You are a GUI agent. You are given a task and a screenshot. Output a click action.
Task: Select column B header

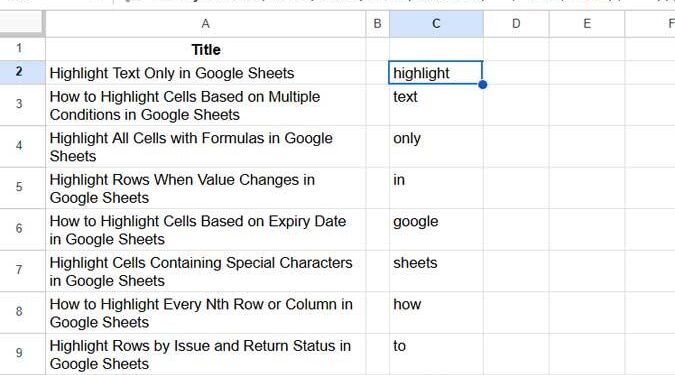pyautogui.click(x=378, y=24)
